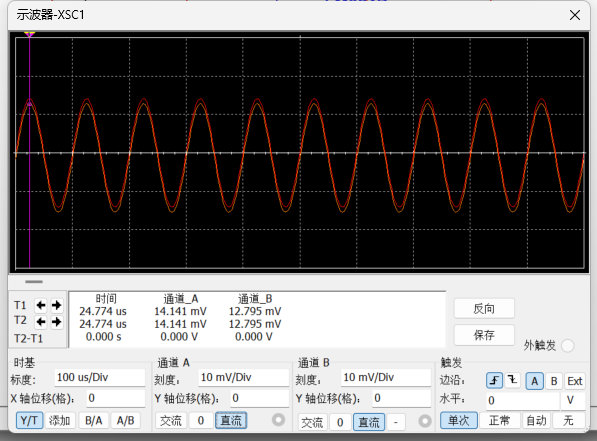The width and height of the screenshot is (597, 441).
Task: Select B/A display mode
Action: (94, 420)
